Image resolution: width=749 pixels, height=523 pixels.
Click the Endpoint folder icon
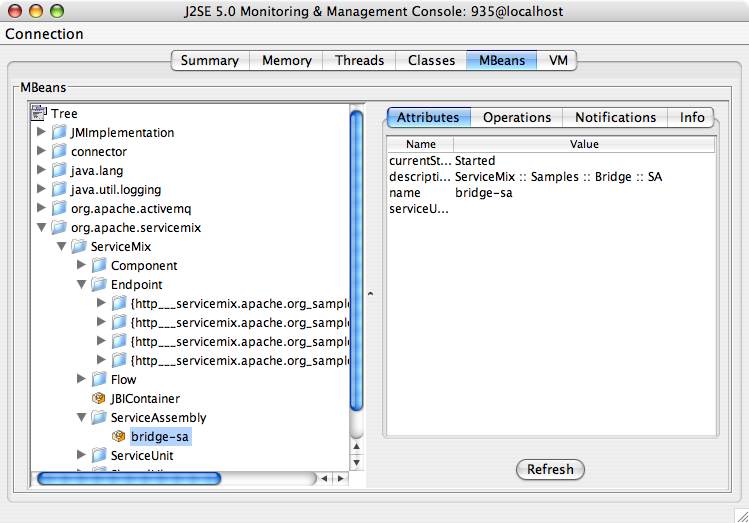pos(99,285)
